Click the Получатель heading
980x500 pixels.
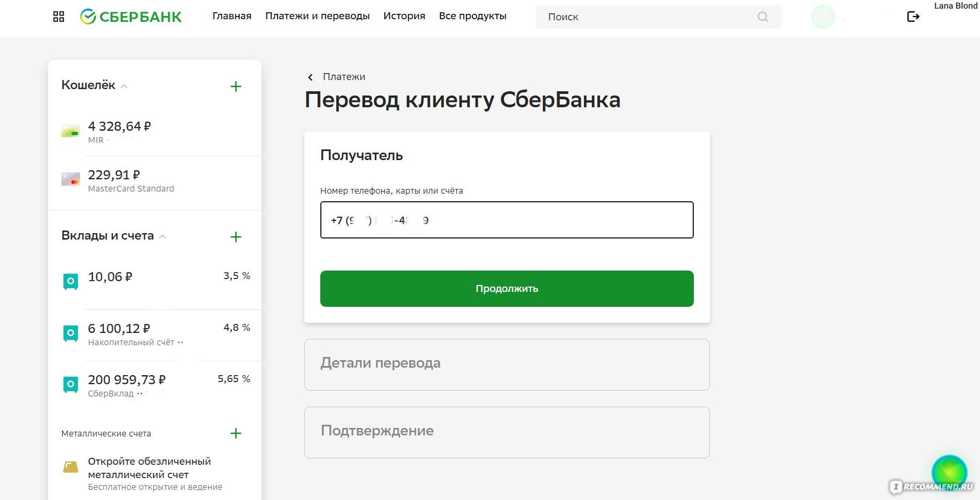tap(361, 155)
